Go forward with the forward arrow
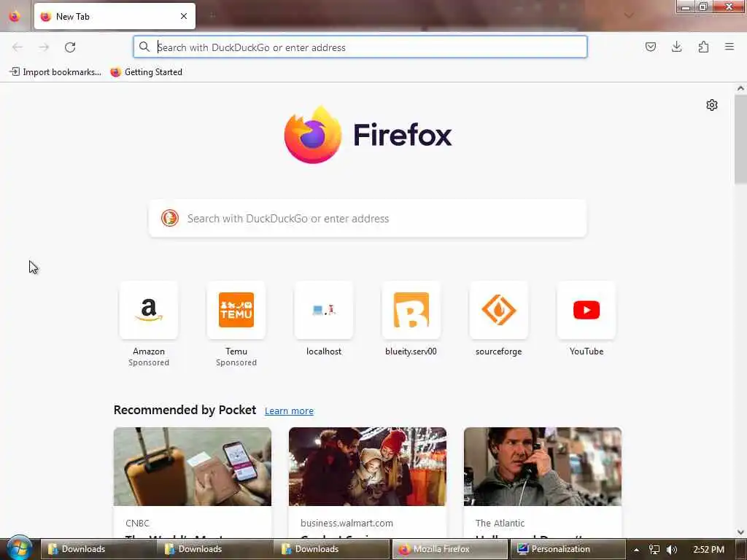 tap(44, 47)
